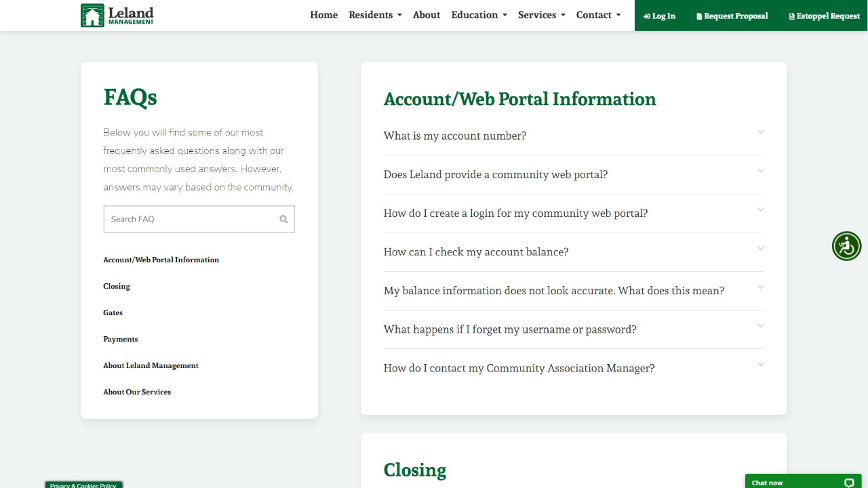Screen dimensions: 868x488
Task: Jump to the Gates FAQ section
Action: coord(113,312)
